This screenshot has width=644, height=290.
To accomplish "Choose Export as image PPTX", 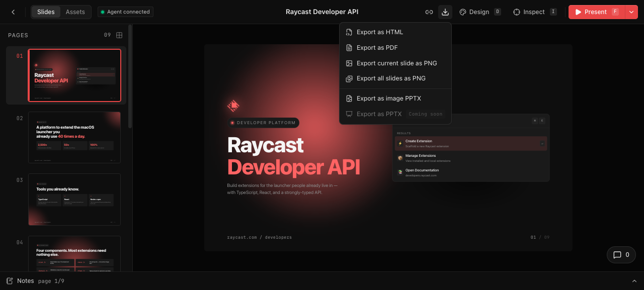I will point(395,99).
